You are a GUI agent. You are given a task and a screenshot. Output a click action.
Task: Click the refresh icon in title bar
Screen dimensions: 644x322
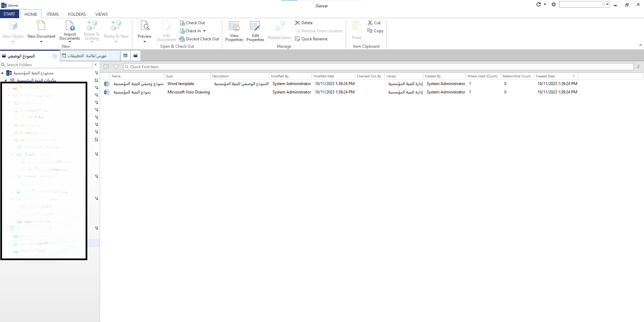[539, 5]
